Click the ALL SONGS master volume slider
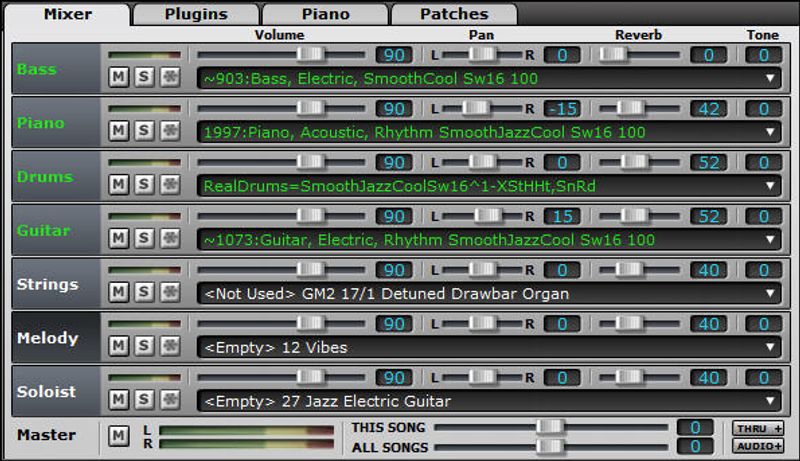Image resolution: width=800 pixels, height=461 pixels. point(551,447)
